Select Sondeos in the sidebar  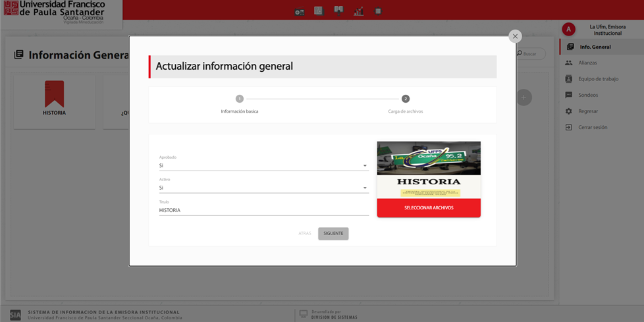click(588, 95)
